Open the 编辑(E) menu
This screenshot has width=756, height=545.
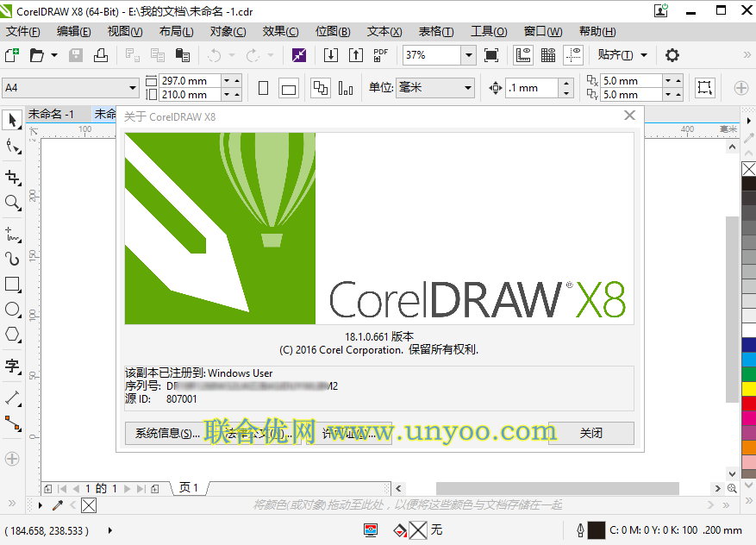[73, 31]
